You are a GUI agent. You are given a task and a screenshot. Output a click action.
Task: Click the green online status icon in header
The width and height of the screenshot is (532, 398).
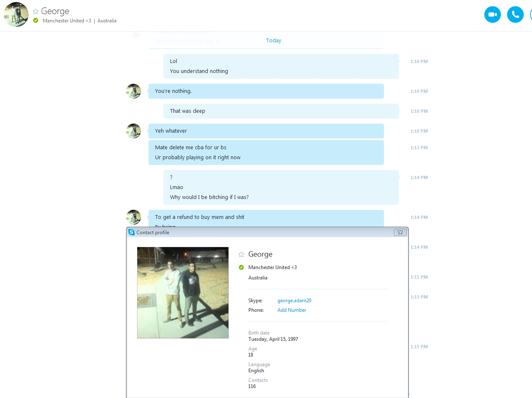36,20
